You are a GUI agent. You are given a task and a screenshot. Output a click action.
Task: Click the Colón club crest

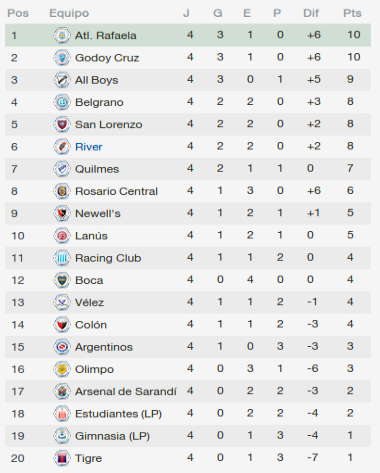(62, 325)
